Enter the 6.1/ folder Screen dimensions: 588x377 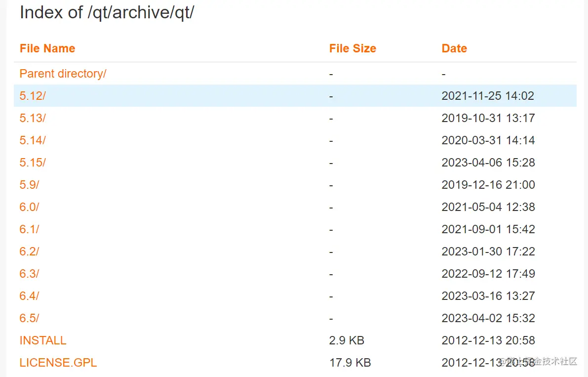29,229
